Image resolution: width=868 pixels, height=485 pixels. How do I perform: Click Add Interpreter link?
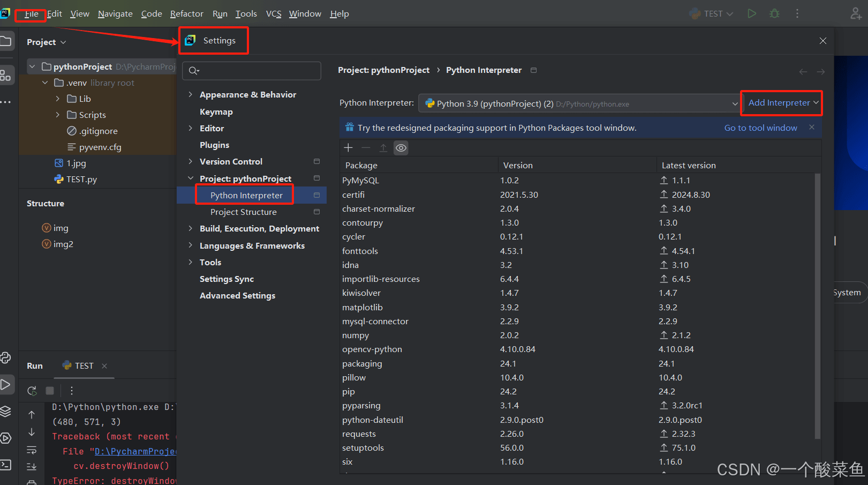pos(783,102)
